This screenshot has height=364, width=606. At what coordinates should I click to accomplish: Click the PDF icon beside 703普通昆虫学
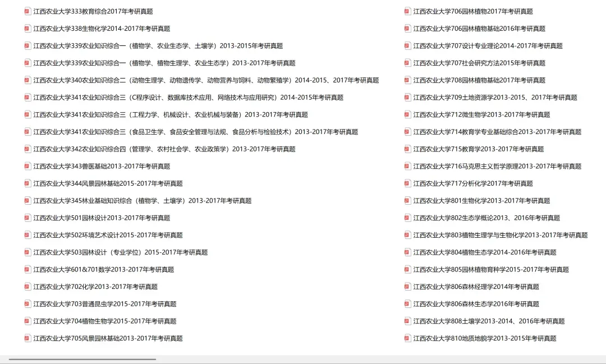click(x=27, y=304)
